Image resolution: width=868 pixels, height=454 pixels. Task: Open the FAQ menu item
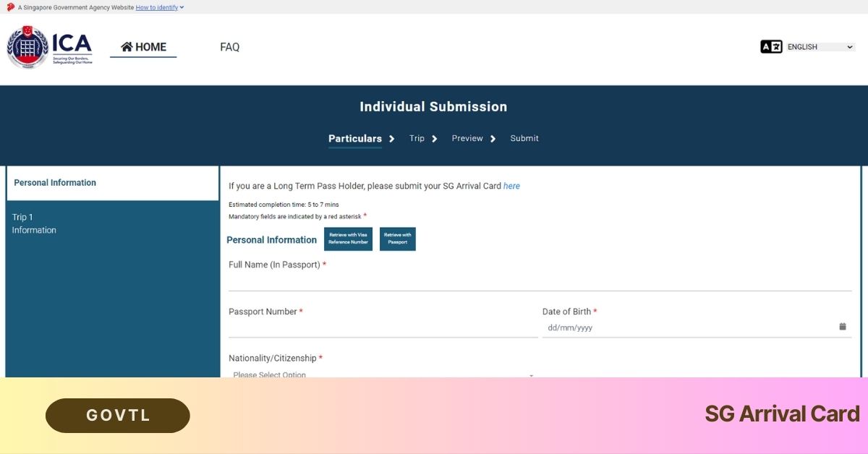point(229,47)
